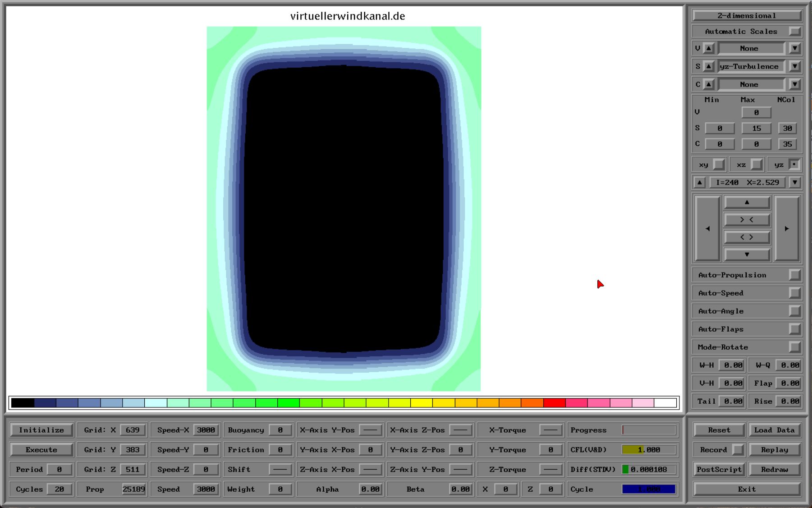Increase the slice index with up arrow
The width and height of the screenshot is (812, 508).
699,182
